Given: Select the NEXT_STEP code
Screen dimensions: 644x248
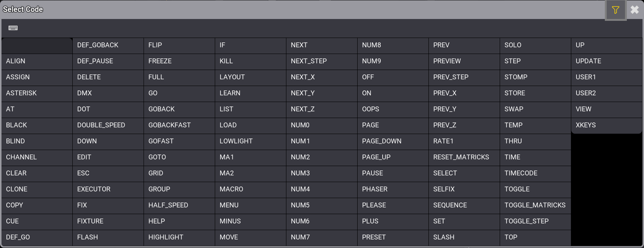Looking at the screenshot, I should pos(321,61).
